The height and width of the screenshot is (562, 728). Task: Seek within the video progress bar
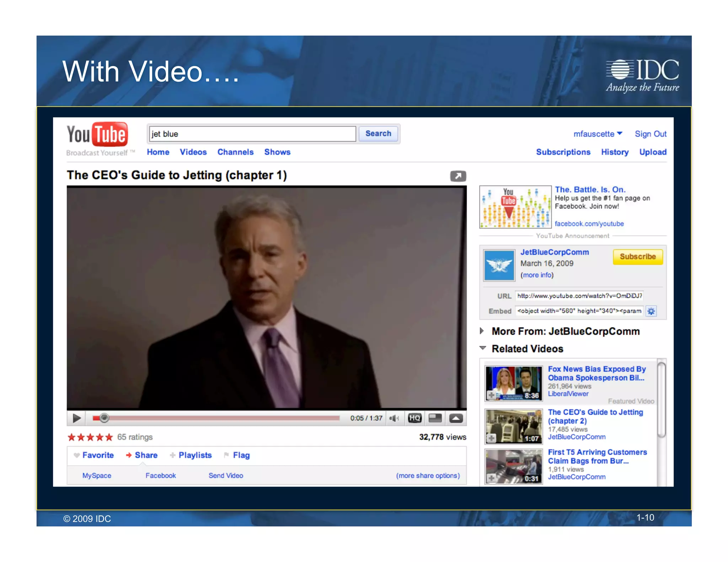coord(216,418)
